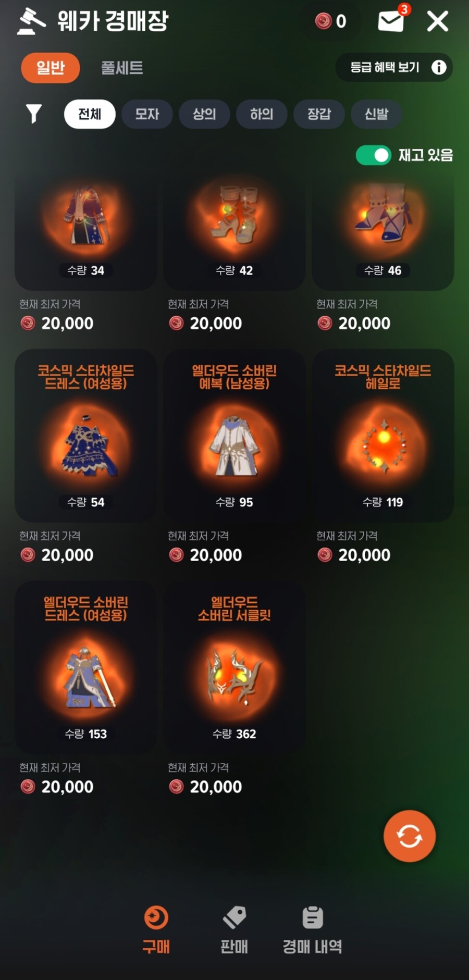Image resolution: width=469 pixels, height=980 pixels.
Task: Filter by 신발 category
Action: [x=376, y=114]
